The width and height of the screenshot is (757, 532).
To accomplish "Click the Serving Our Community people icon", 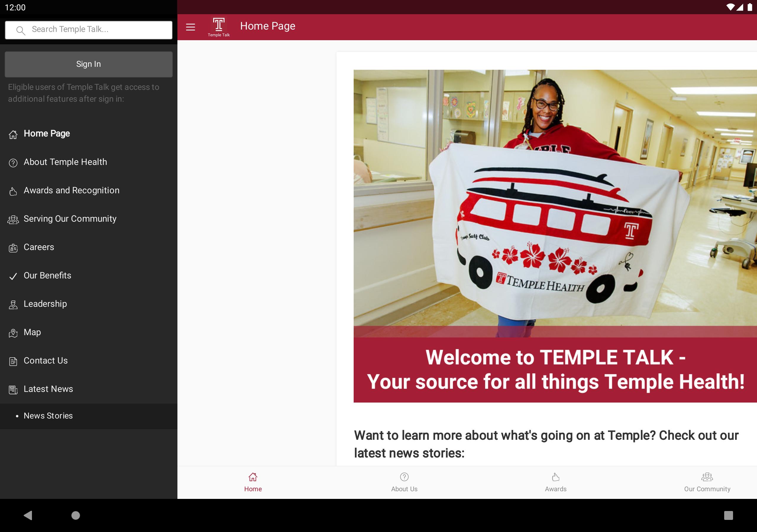I will click(x=13, y=220).
